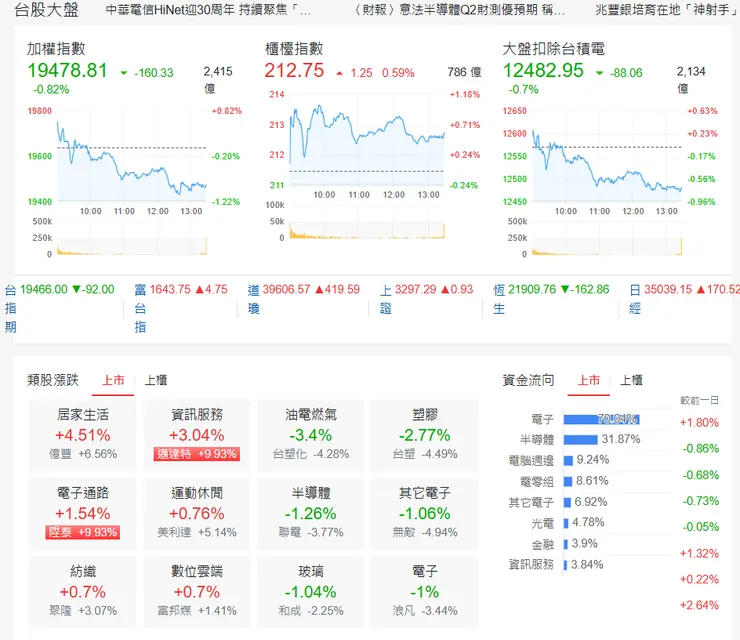Screen dimensions: 740x640
Task: Select 上市 tab under 資金流向
Action: point(589,380)
